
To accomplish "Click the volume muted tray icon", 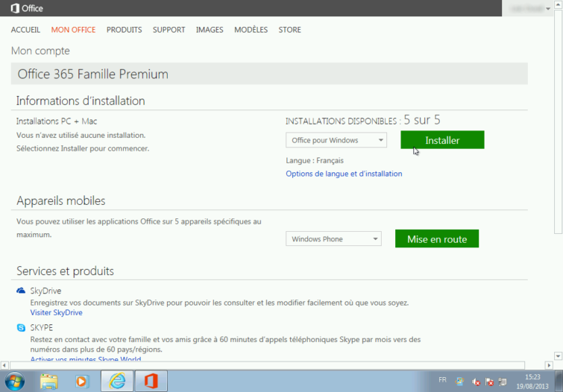I will pos(476,382).
